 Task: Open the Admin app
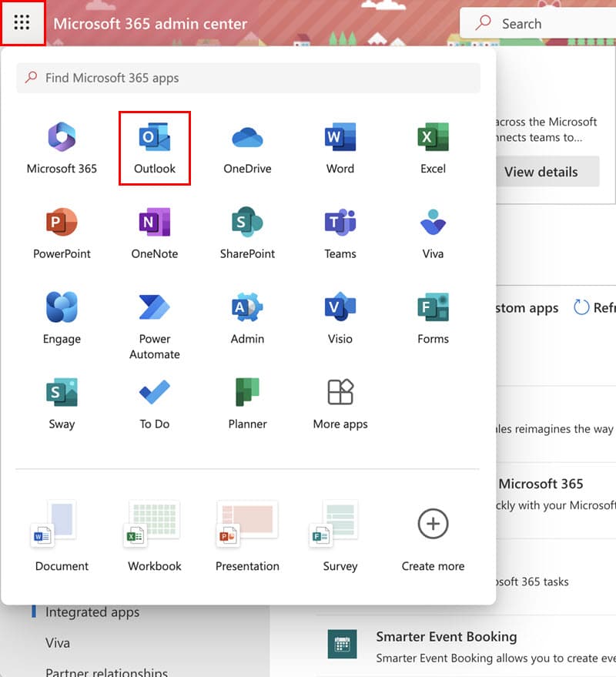pyautogui.click(x=247, y=319)
